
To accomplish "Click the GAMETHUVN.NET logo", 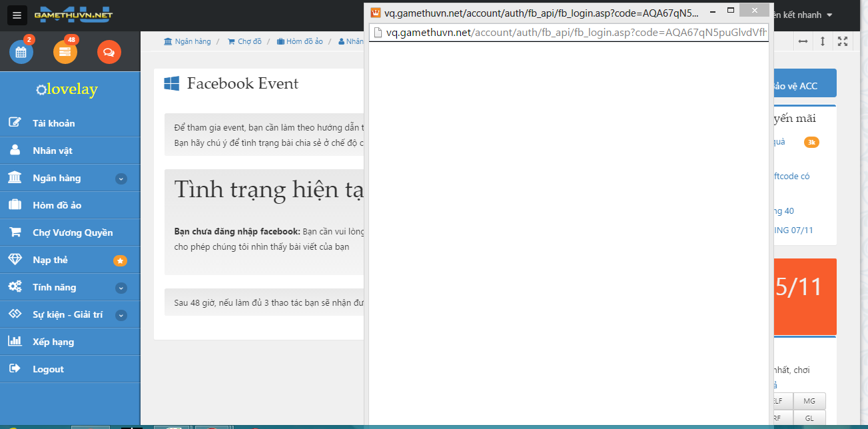I will 73,15.
